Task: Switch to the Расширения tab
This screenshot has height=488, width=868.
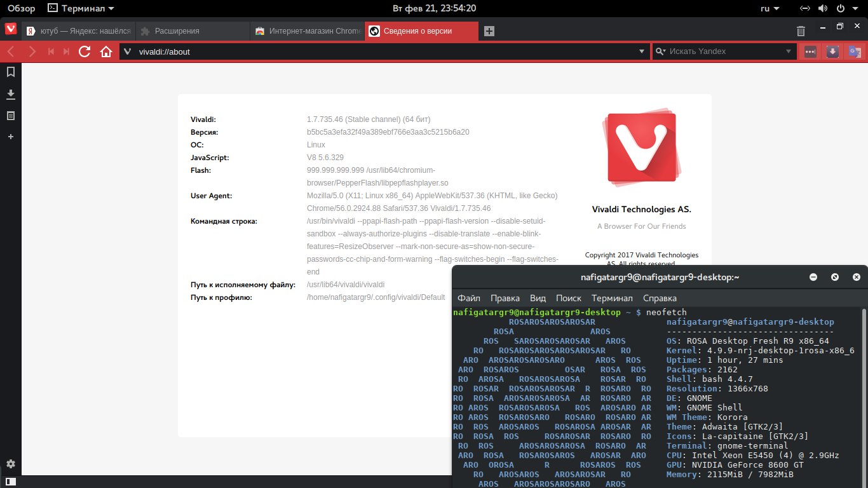Action: tap(193, 31)
